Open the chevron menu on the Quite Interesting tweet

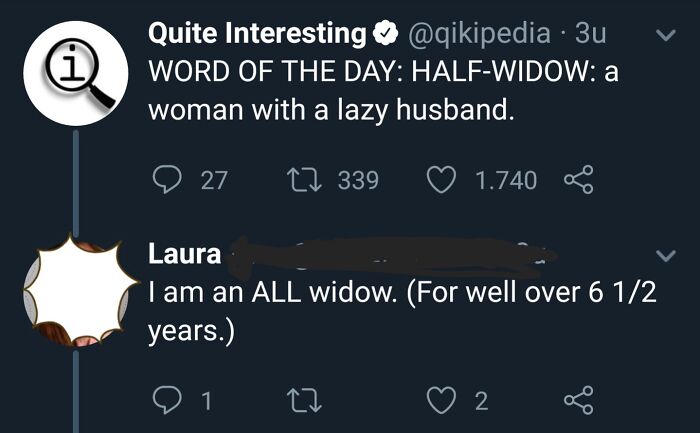coord(663,37)
